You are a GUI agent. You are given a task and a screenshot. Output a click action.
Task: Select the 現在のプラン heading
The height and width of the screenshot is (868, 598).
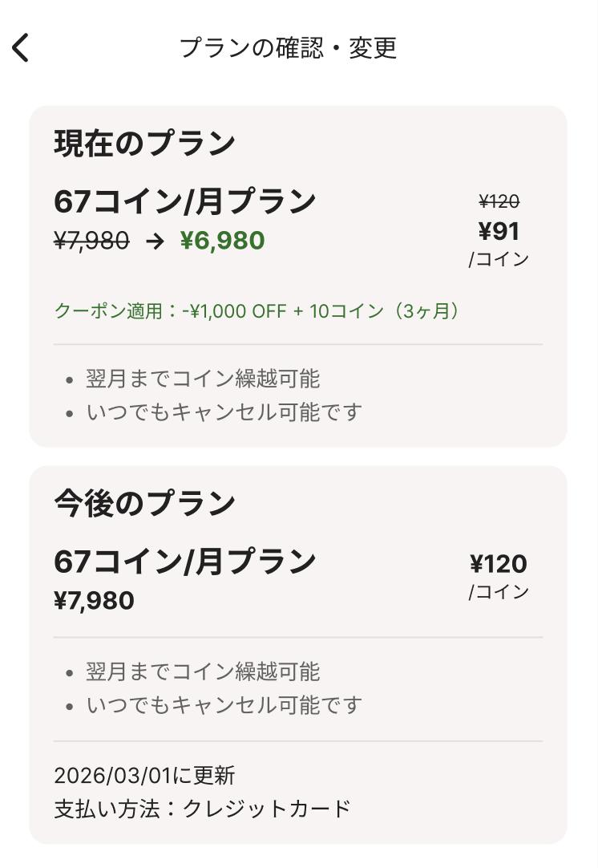pos(144,144)
